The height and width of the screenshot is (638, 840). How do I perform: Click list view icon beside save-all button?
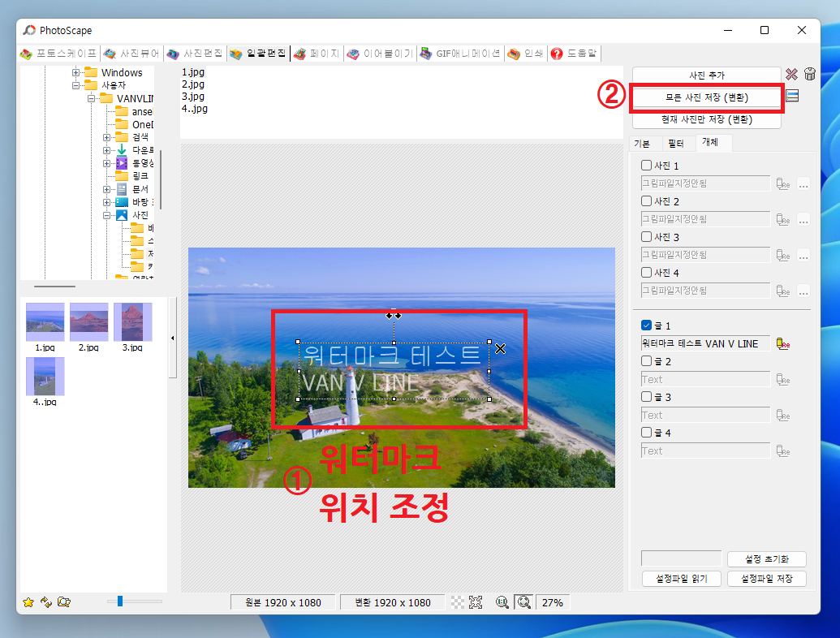pos(792,96)
